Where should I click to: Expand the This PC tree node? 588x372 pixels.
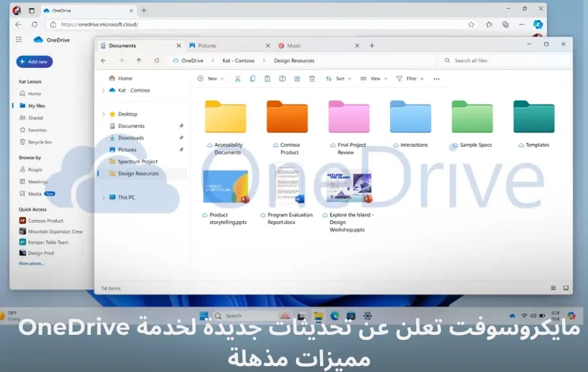pyautogui.click(x=103, y=198)
